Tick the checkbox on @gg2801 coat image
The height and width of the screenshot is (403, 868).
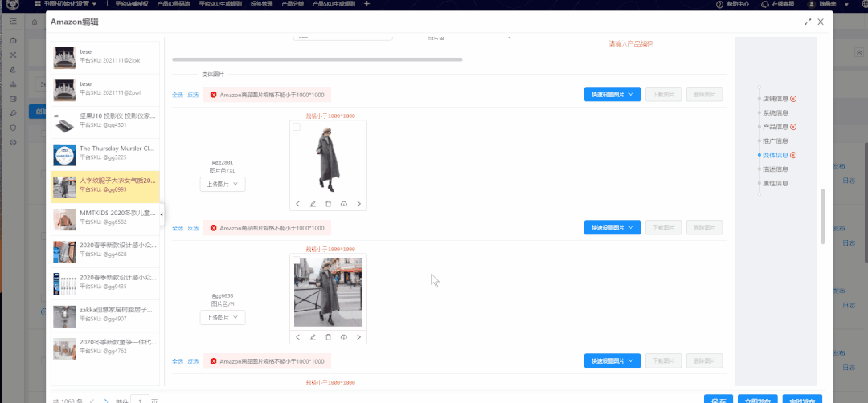click(x=297, y=128)
